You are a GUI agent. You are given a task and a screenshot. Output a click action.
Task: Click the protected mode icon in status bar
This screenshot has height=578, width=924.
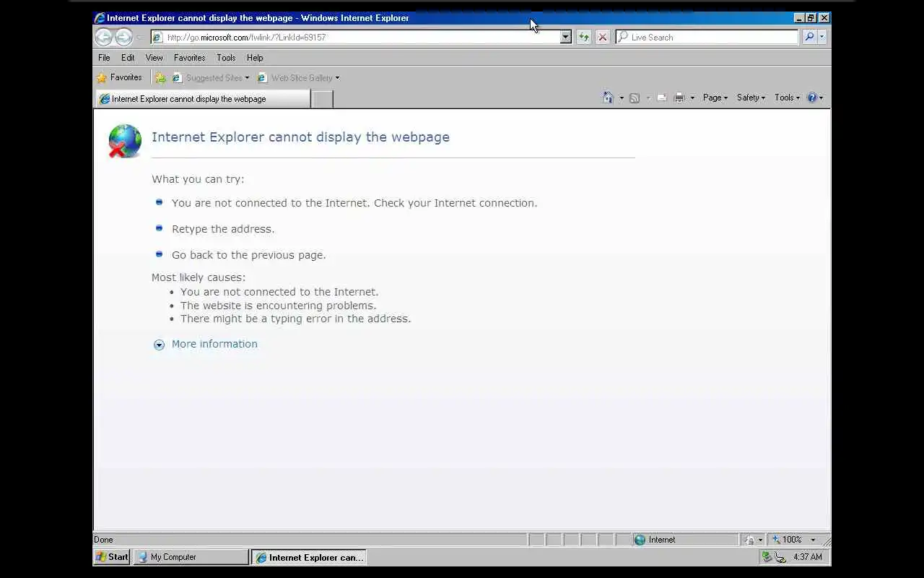[750, 540]
